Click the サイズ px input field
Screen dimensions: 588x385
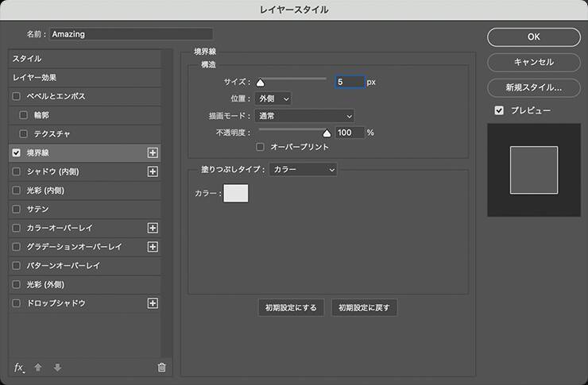[349, 82]
